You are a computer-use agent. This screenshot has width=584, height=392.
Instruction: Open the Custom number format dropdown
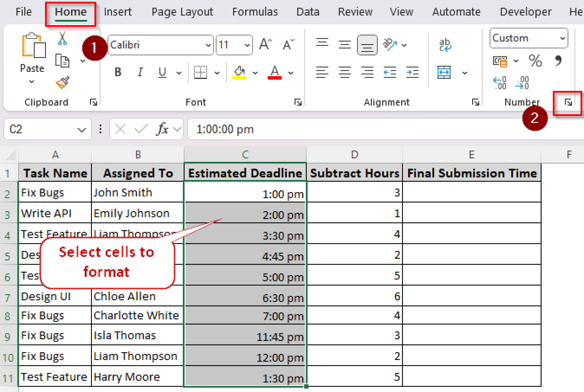coord(562,38)
